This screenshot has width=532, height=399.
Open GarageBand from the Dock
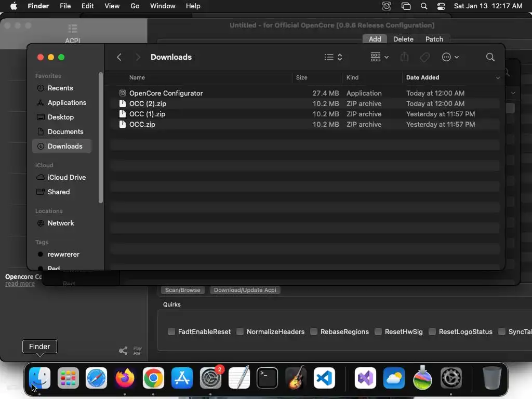[x=296, y=378]
